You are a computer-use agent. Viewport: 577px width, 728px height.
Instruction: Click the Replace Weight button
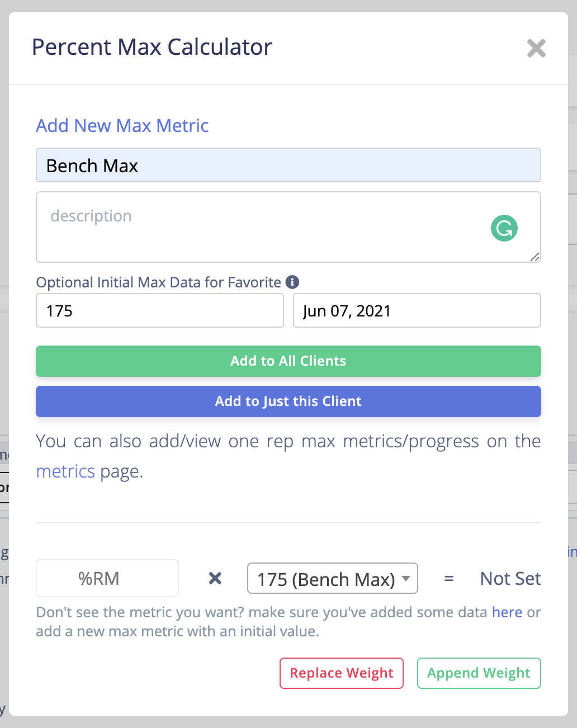(341, 673)
